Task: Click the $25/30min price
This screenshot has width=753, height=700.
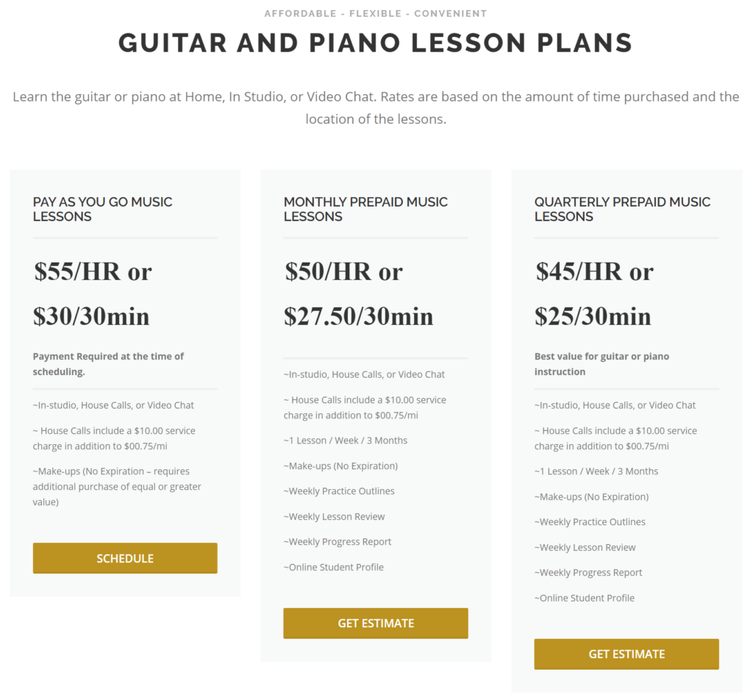Action: (x=593, y=316)
